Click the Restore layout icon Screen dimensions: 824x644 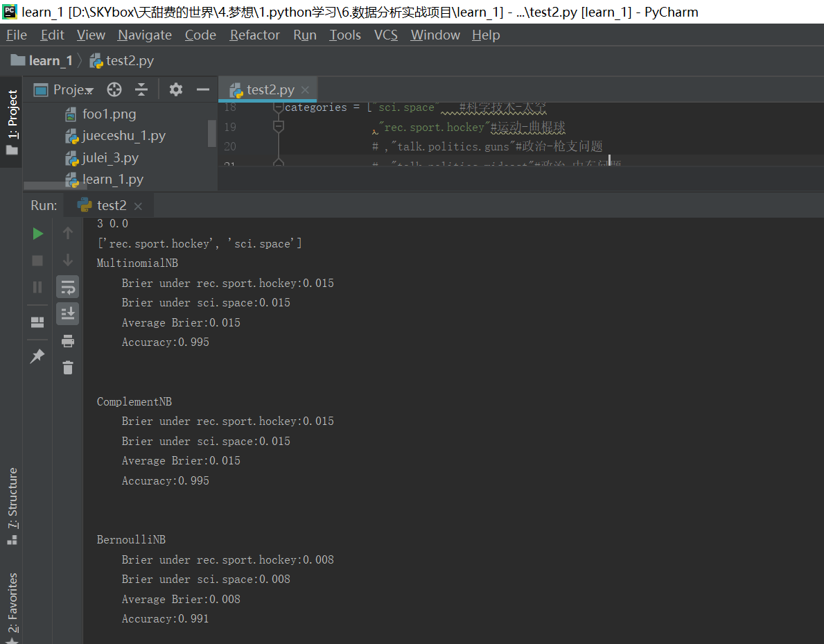click(37, 322)
